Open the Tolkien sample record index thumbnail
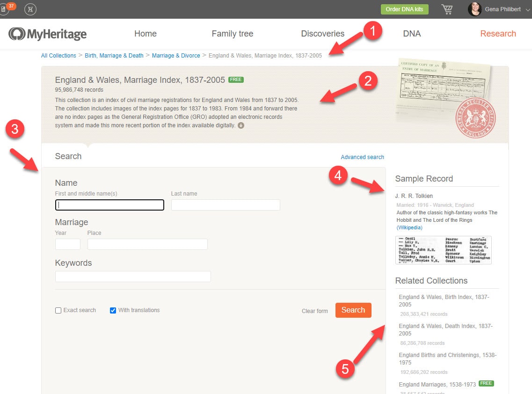The width and height of the screenshot is (532, 394). pos(444,250)
